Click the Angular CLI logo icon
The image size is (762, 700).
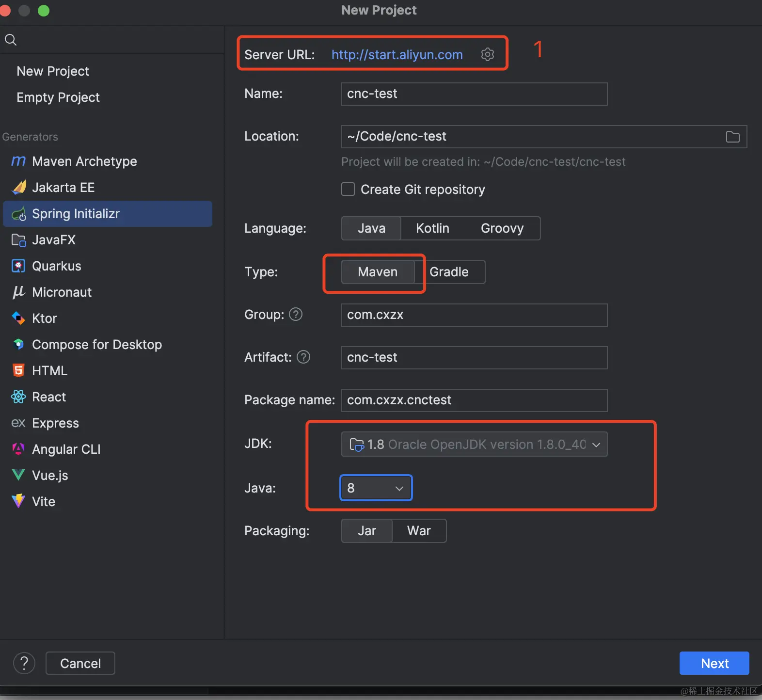click(18, 449)
